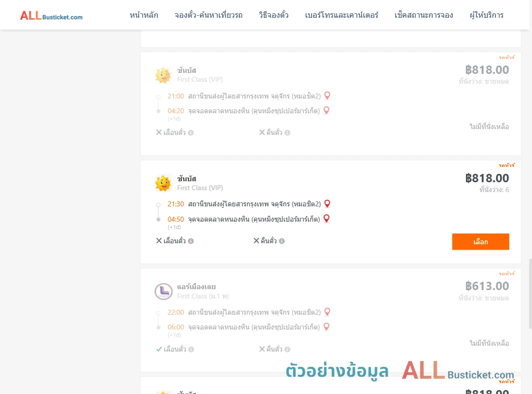Screen dimensions: 532x394
Task: Click 22:00 departure time
Action: 176,312
